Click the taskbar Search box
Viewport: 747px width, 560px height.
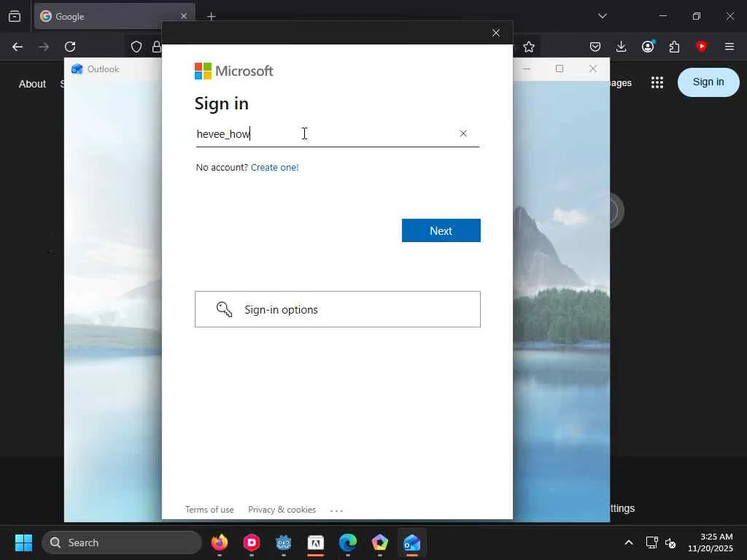click(x=122, y=542)
